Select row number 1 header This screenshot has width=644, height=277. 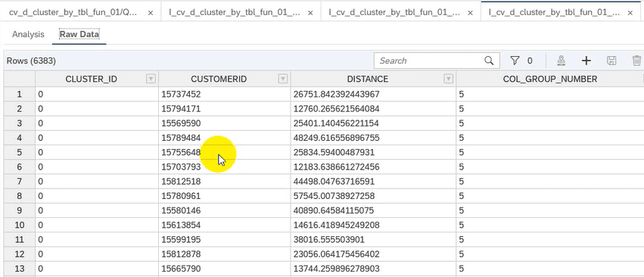(x=20, y=95)
